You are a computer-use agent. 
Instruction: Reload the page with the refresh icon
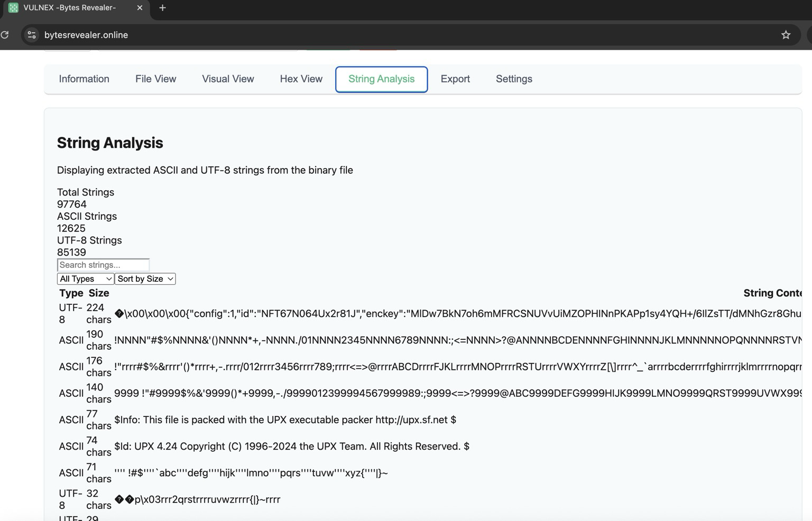tap(5, 35)
